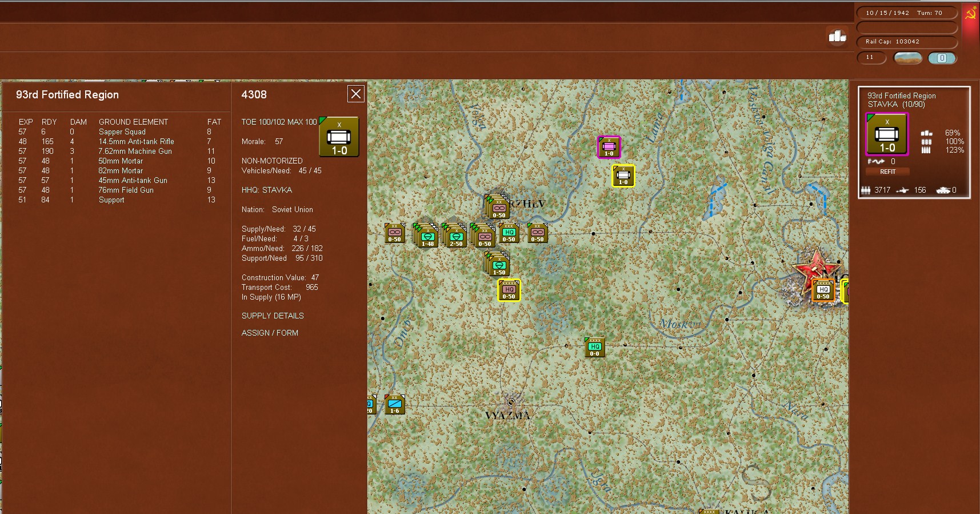Click the 1-0 counter beside TOE in detail panel
This screenshot has width=980, height=514.
click(339, 137)
